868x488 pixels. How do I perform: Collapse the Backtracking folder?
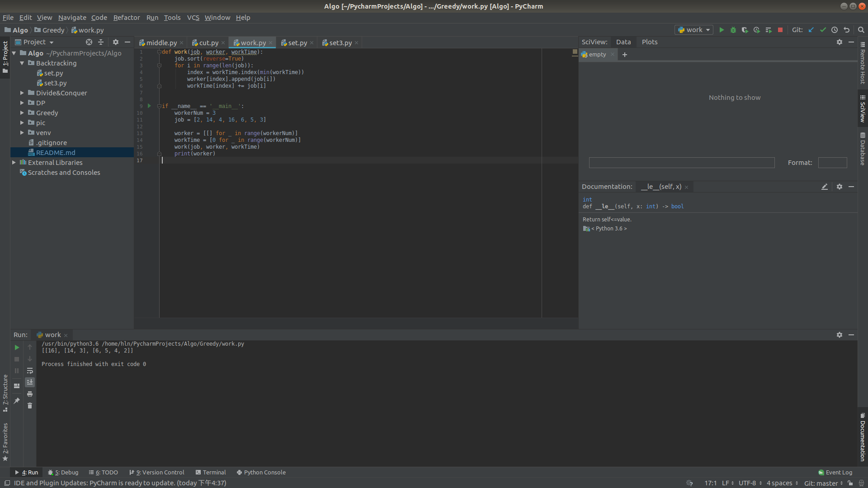pos(22,63)
